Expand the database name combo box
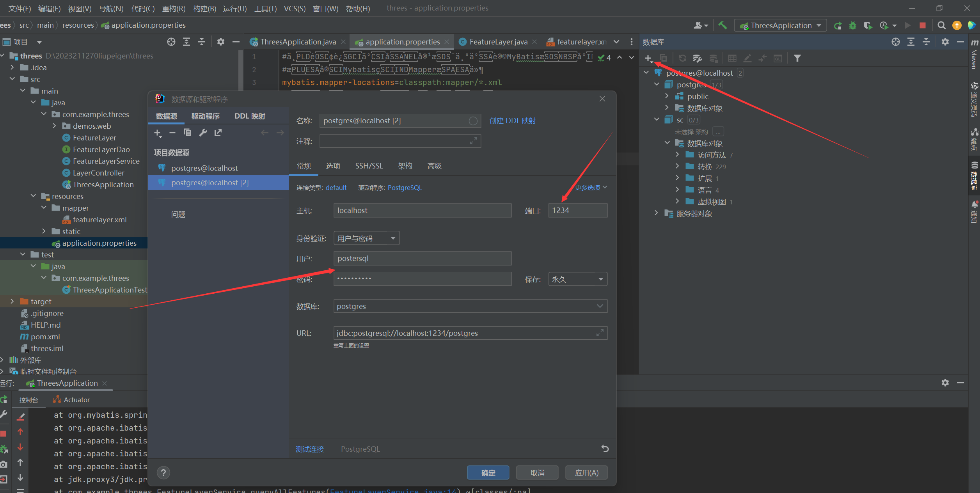The height and width of the screenshot is (493, 980). point(600,306)
